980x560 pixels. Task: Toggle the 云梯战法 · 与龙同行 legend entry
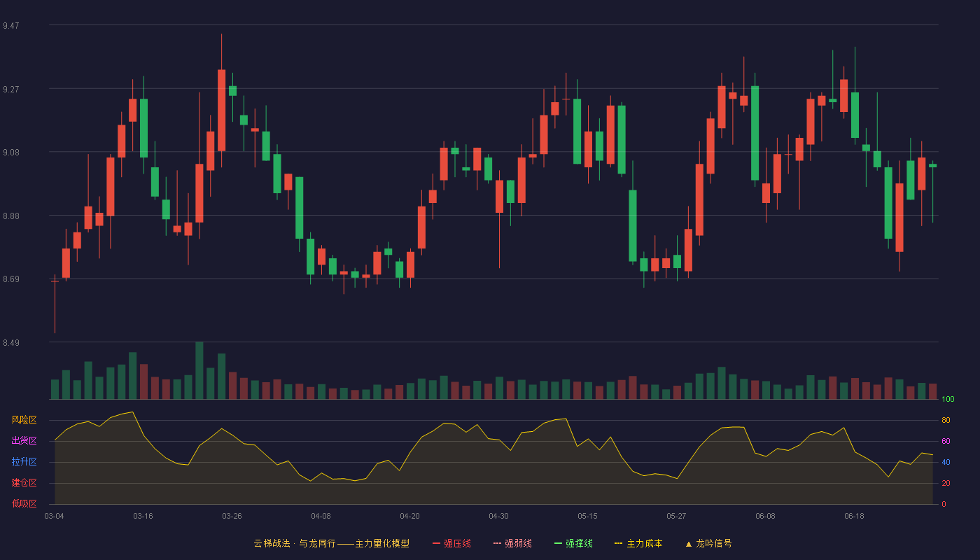[x=332, y=543]
